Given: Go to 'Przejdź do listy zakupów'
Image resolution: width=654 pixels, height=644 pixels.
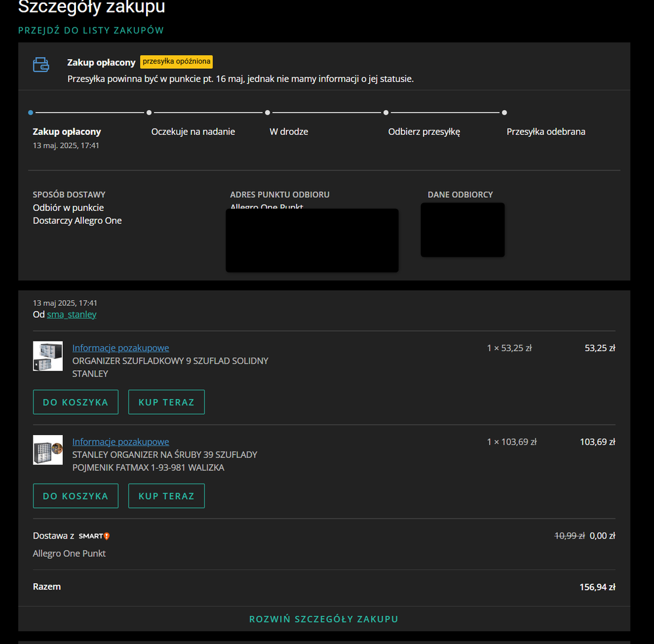Looking at the screenshot, I should pyautogui.click(x=91, y=31).
